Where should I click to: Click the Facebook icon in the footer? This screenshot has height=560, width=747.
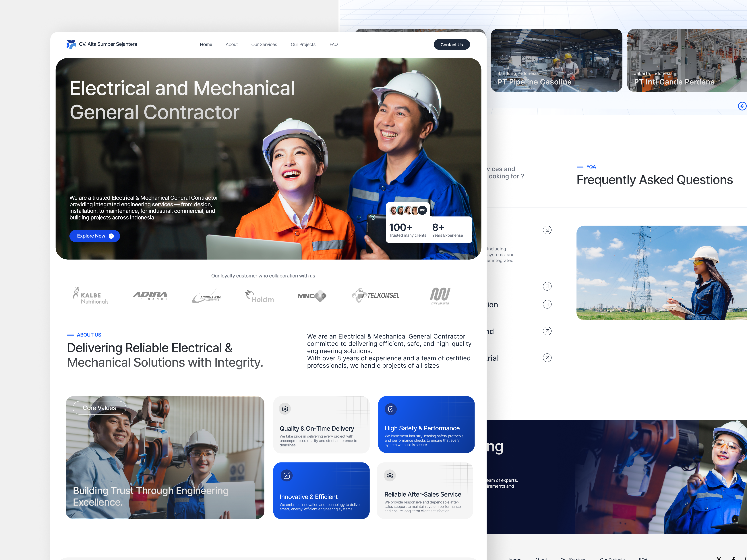[x=734, y=559]
